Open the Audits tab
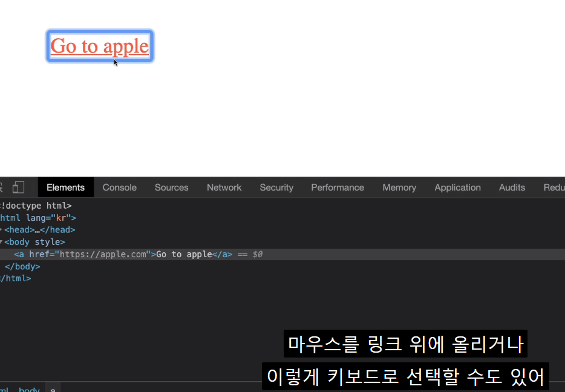The width and height of the screenshot is (565, 392). [512, 188]
